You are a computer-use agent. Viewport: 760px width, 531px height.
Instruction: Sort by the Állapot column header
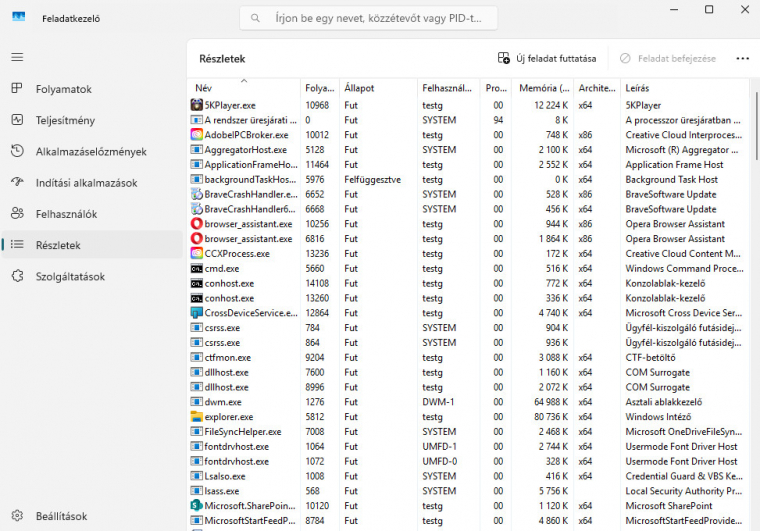[378, 88]
